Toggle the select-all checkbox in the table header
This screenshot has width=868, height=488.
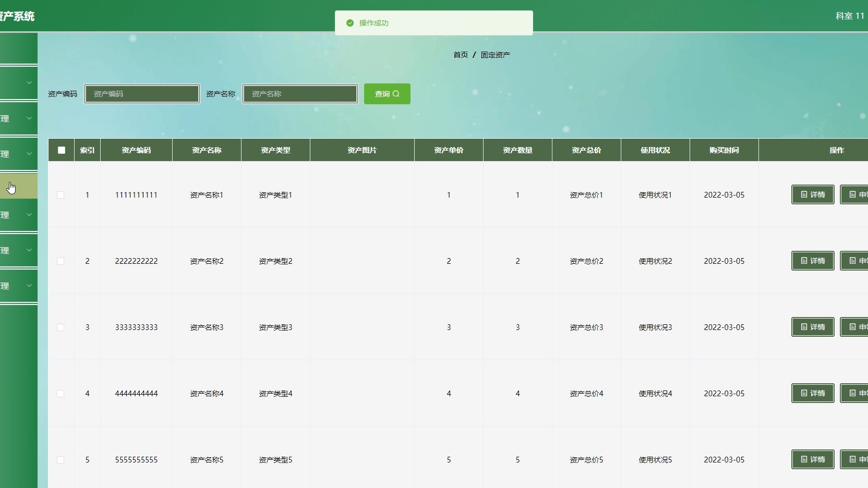pos(62,150)
